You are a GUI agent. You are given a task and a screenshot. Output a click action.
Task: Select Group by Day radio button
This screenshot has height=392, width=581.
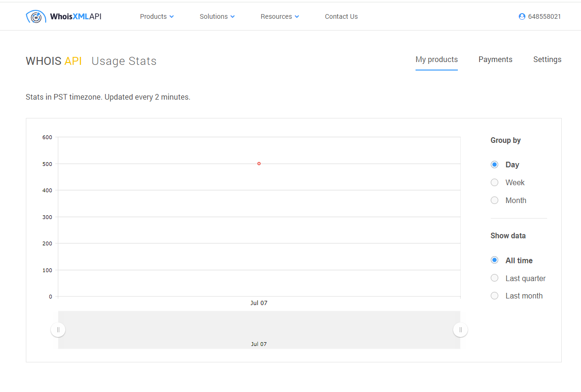pos(495,165)
